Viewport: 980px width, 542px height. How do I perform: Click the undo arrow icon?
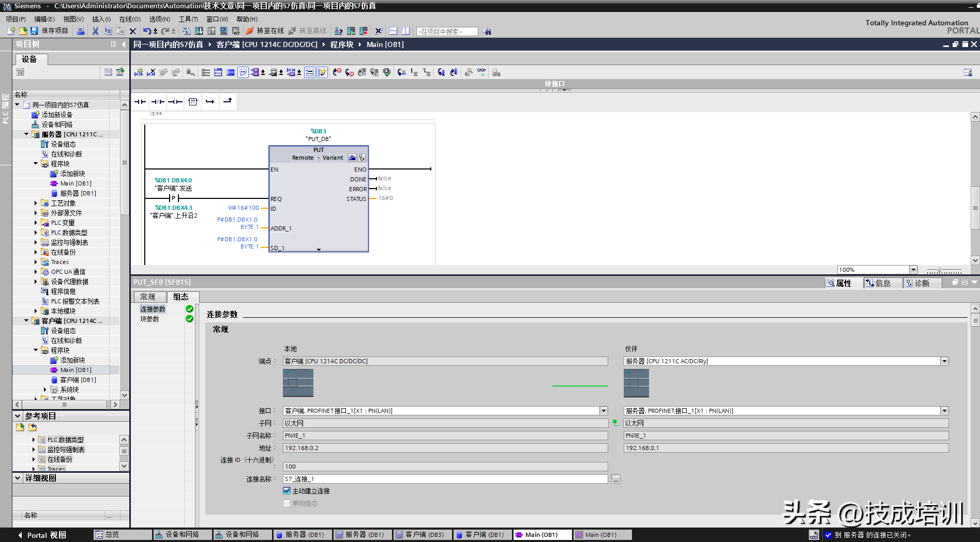[x=147, y=31]
